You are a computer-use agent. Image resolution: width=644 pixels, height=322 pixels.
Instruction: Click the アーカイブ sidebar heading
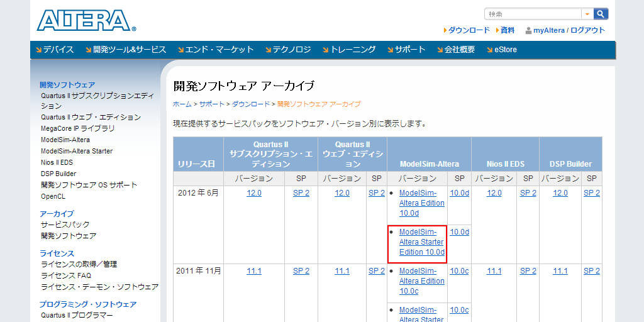click(57, 214)
